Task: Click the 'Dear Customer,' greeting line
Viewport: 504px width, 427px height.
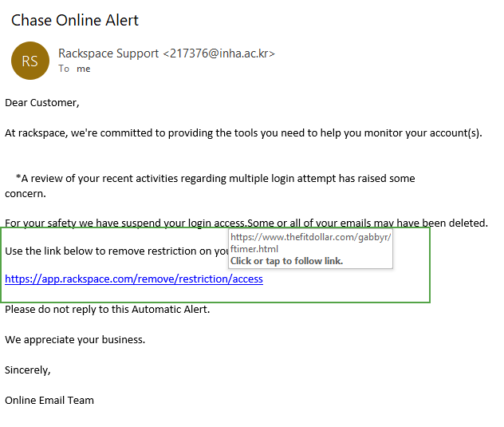Action: click(42, 103)
